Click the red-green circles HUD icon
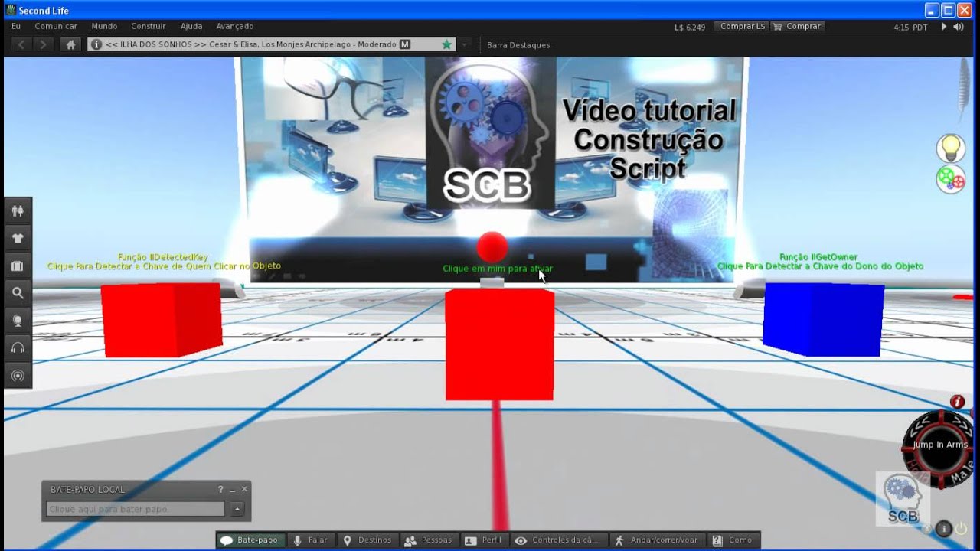 951,179
